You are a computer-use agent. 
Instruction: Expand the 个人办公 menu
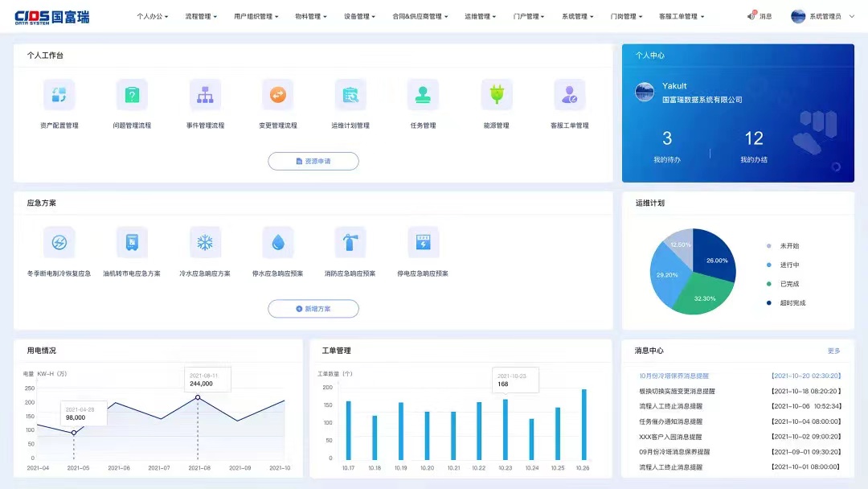tap(152, 17)
